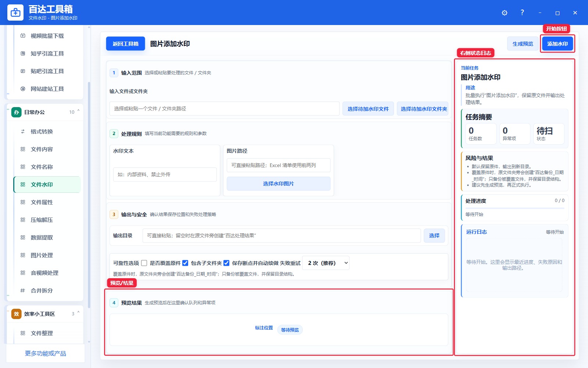Screen dimensions: 588x368
Task: Collapse the 日常办公 category chevron
Action: (78, 111)
